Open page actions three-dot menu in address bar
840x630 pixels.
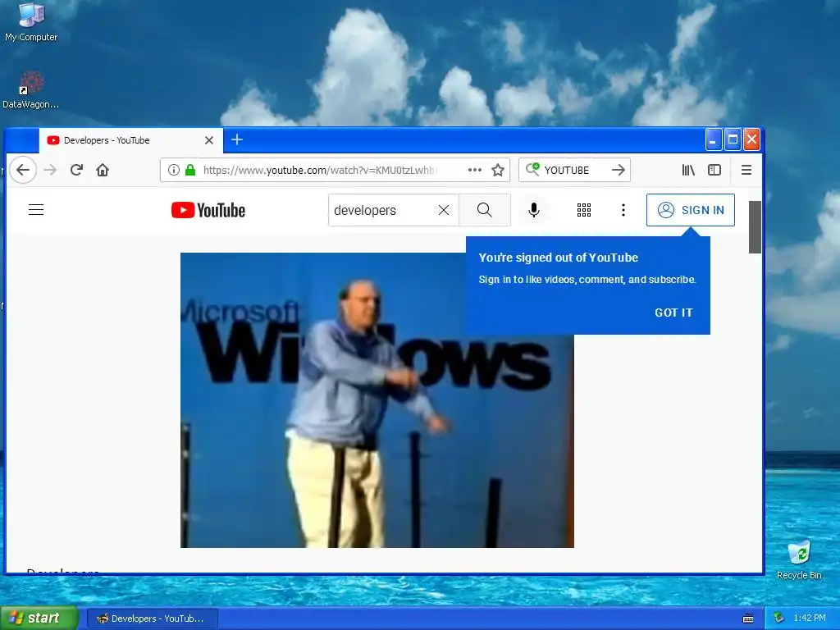click(x=475, y=170)
